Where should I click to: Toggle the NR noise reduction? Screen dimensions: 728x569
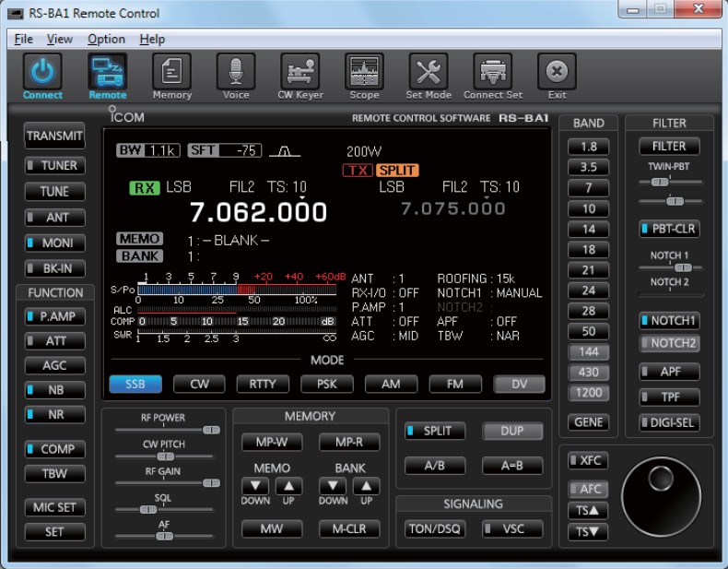pyautogui.click(x=54, y=414)
